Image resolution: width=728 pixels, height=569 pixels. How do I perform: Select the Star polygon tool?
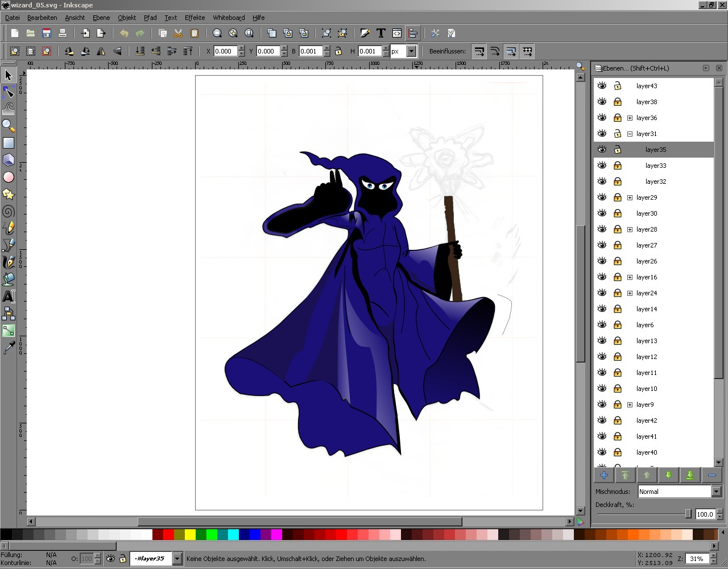pos(9,195)
